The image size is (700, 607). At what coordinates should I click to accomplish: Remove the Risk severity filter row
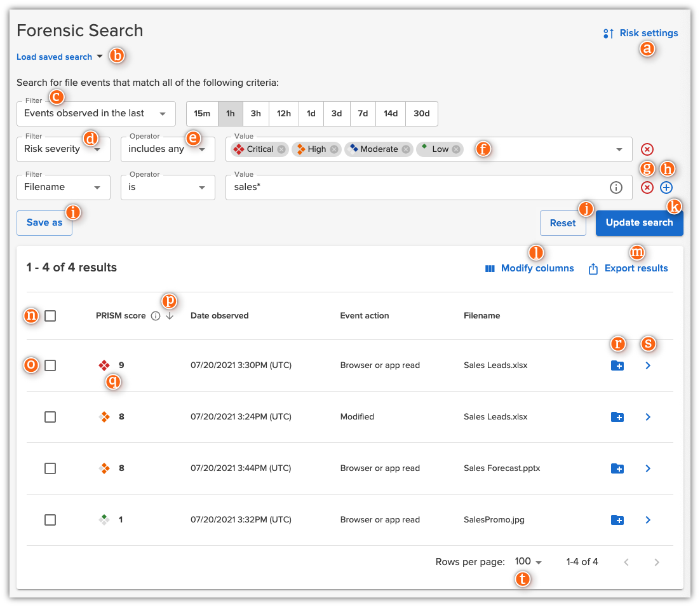click(647, 149)
